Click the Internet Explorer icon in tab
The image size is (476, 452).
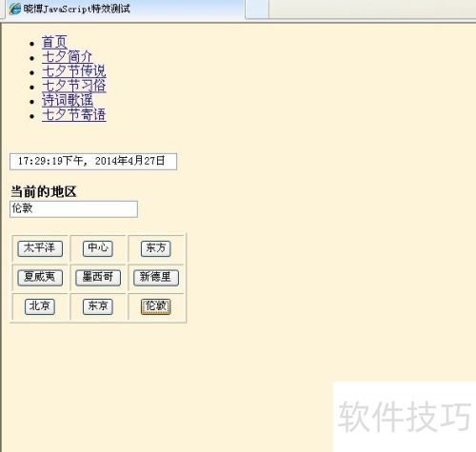click(x=14, y=9)
